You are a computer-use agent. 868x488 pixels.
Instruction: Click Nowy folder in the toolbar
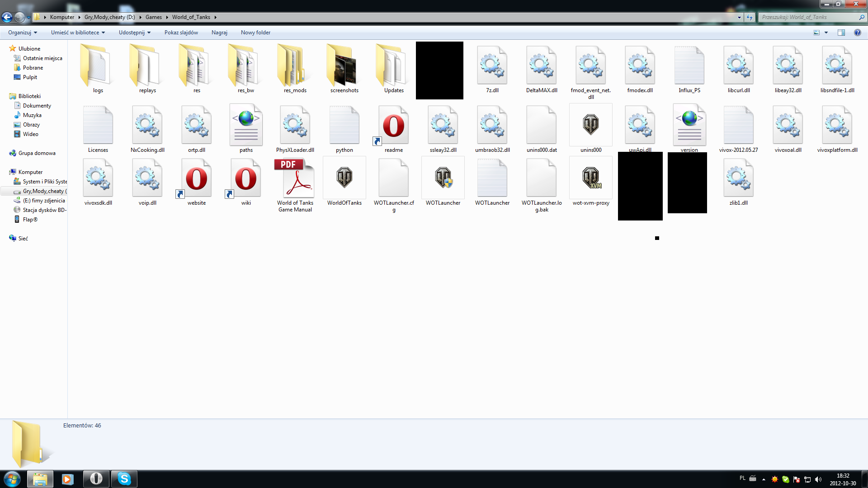(255, 33)
